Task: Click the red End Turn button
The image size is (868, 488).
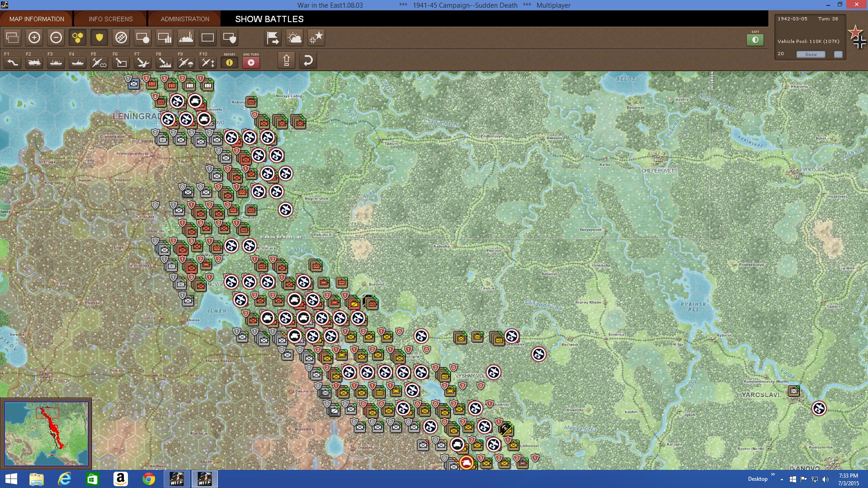Action: click(x=251, y=62)
